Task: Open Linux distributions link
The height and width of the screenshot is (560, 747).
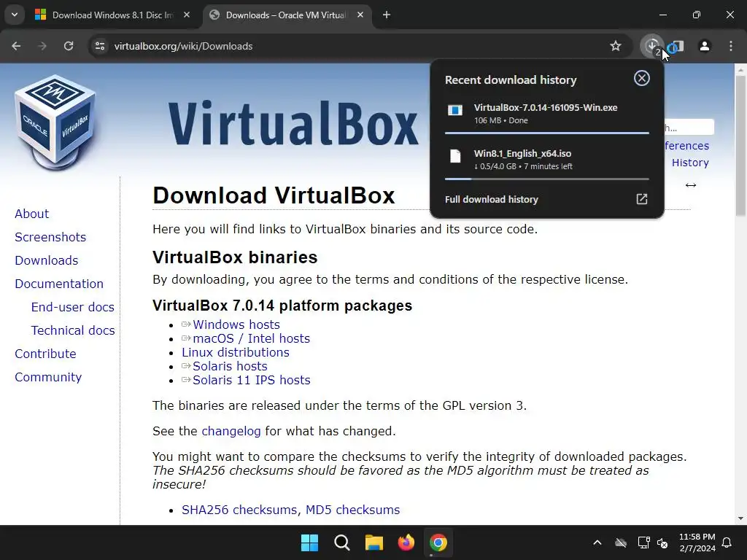Action: click(236, 352)
